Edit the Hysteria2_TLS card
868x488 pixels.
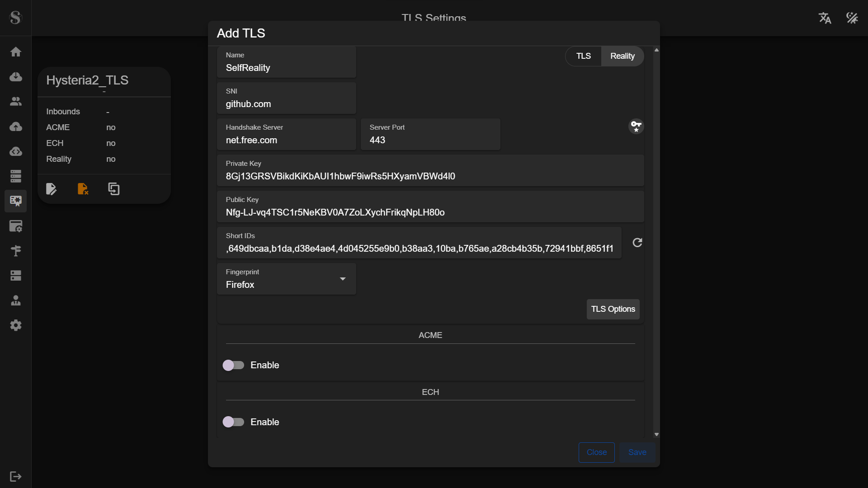(x=51, y=189)
